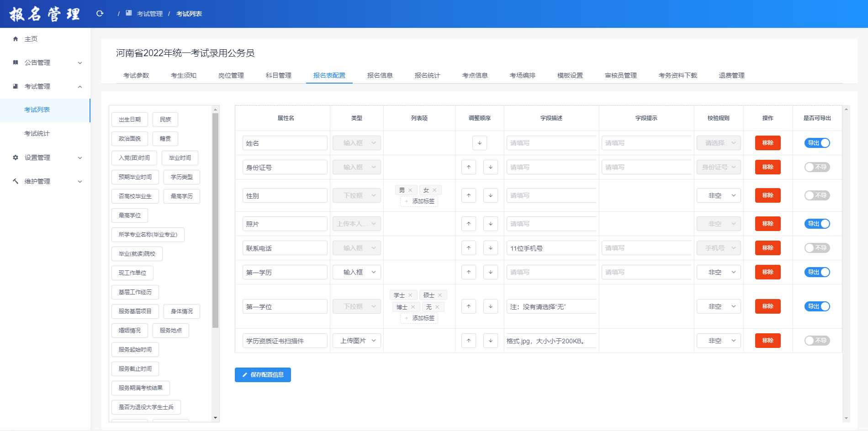Move the 学历资质证书扫描件 row up
The width and height of the screenshot is (868, 431).
[x=468, y=341]
